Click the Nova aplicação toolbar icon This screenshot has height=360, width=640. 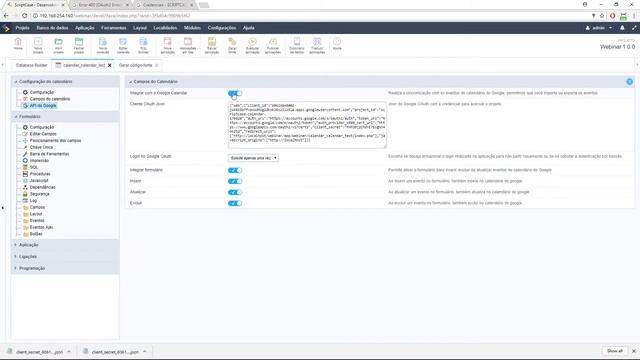click(x=167, y=45)
